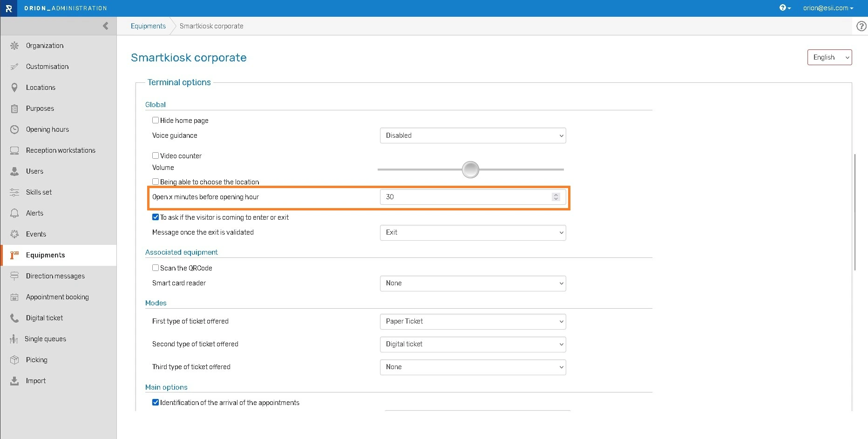868x439 pixels.
Task: Go to Reception workstations menu item
Action: pyautogui.click(x=61, y=150)
